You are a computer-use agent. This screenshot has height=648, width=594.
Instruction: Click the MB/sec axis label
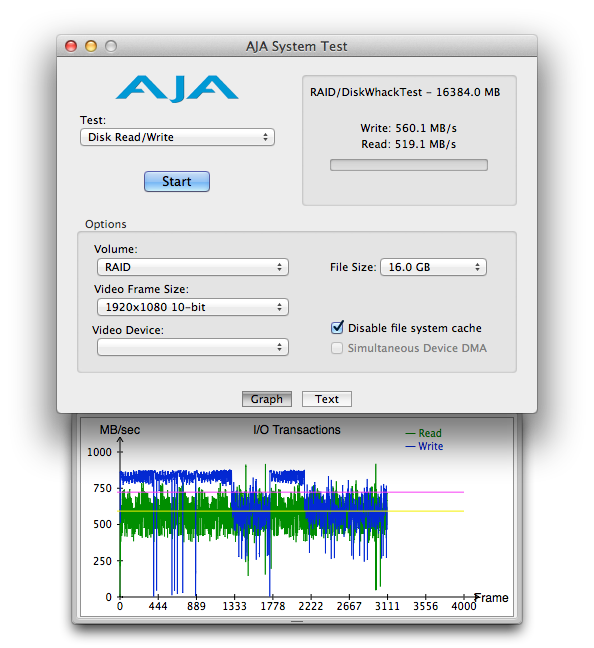pyautogui.click(x=120, y=430)
